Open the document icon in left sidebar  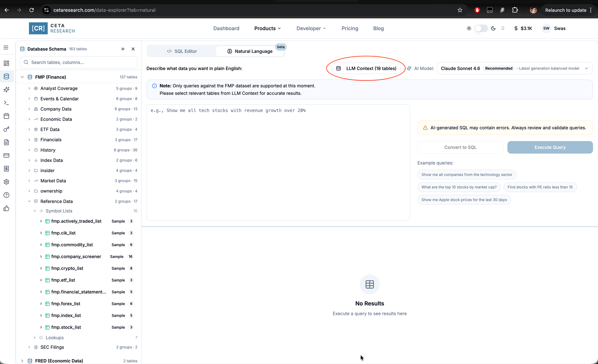[6, 142]
